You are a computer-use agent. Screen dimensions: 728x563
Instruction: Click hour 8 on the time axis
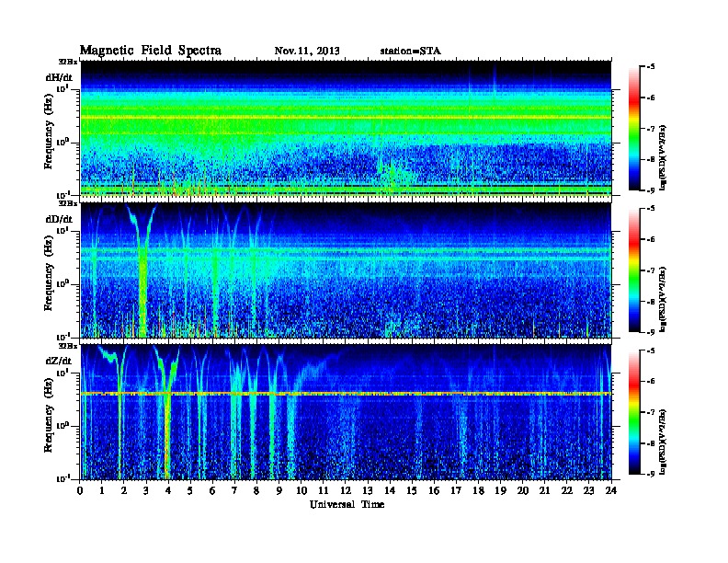(x=257, y=490)
